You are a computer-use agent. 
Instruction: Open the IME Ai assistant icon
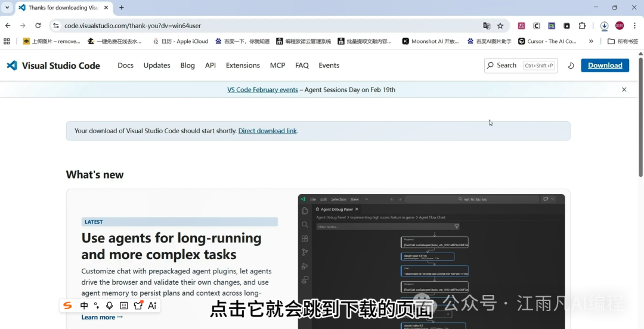pos(153,306)
